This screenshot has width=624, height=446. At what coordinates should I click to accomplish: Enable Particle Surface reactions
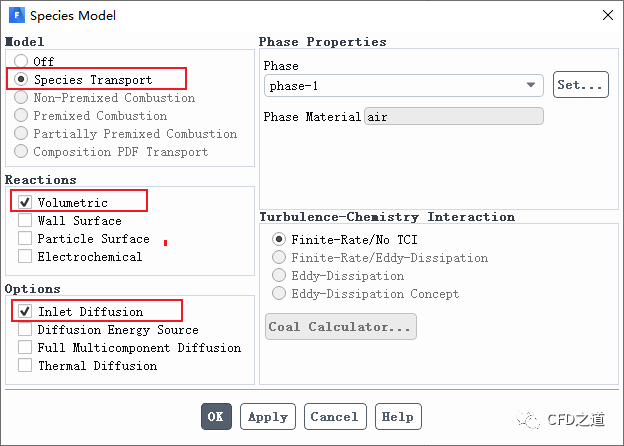(x=25, y=239)
